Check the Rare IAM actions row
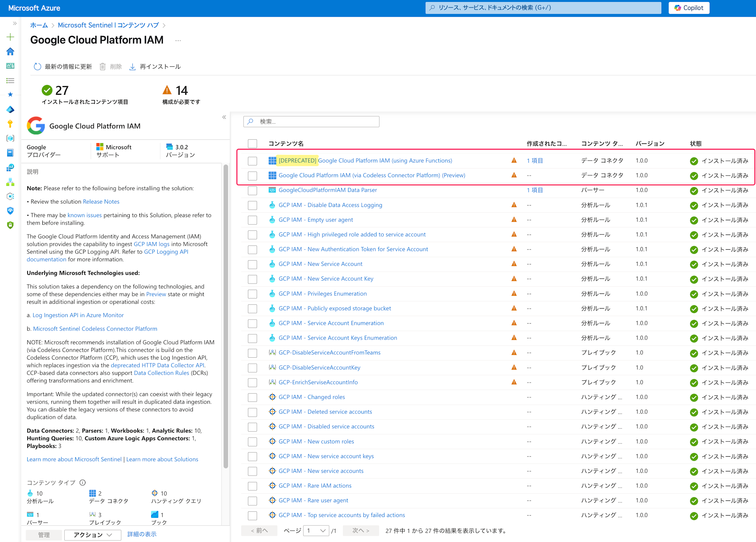 click(x=253, y=486)
